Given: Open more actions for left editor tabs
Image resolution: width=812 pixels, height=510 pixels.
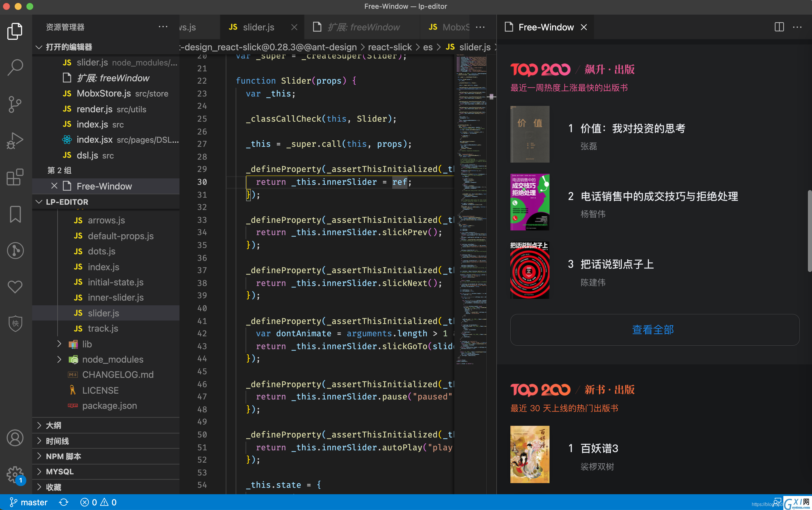Looking at the screenshot, I should coord(480,27).
